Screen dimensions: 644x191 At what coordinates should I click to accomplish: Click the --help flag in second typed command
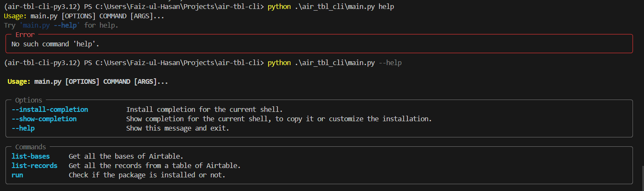pyautogui.click(x=390, y=63)
